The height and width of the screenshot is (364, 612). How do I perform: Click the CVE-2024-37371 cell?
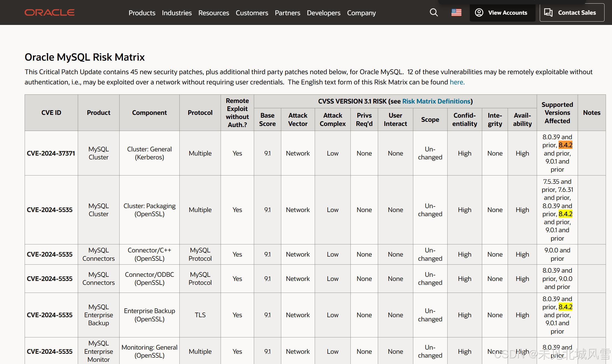click(51, 153)
